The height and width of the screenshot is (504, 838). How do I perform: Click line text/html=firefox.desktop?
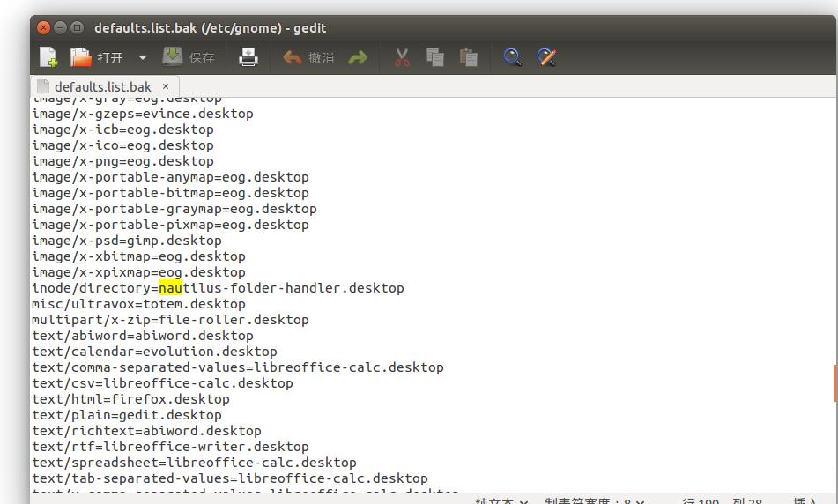pos(131,399)
